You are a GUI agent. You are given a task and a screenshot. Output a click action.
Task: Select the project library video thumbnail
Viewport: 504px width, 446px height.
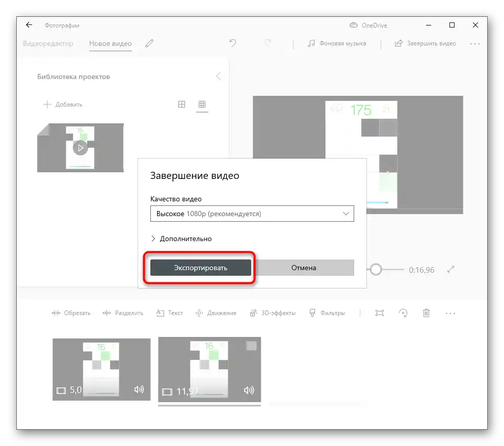pos(81,148)
